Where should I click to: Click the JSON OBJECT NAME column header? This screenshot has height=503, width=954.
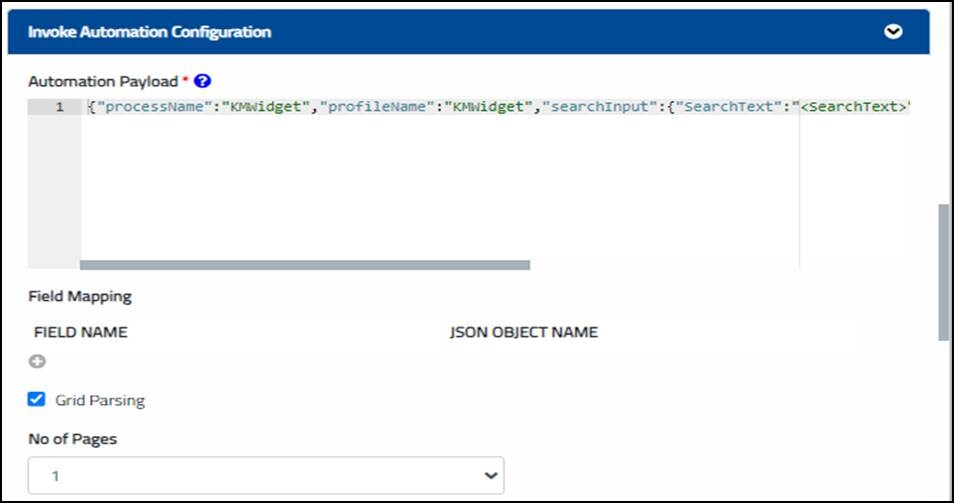coord(524,332)
